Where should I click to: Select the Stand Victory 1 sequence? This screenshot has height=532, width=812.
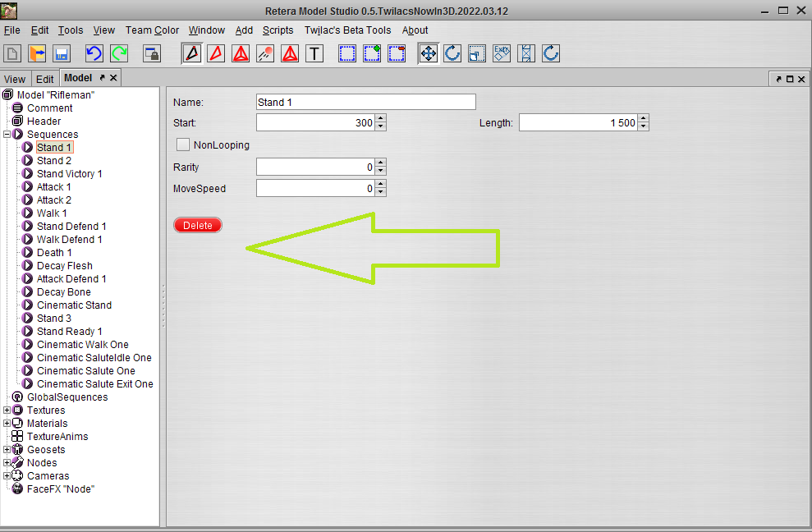point(70,173)
